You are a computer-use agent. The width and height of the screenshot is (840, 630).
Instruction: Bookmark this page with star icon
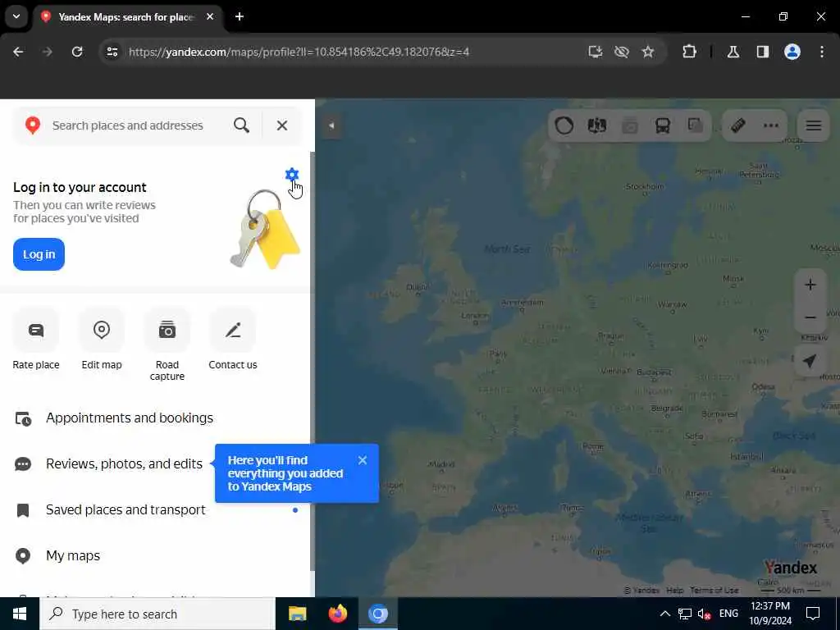coord(648,52)
